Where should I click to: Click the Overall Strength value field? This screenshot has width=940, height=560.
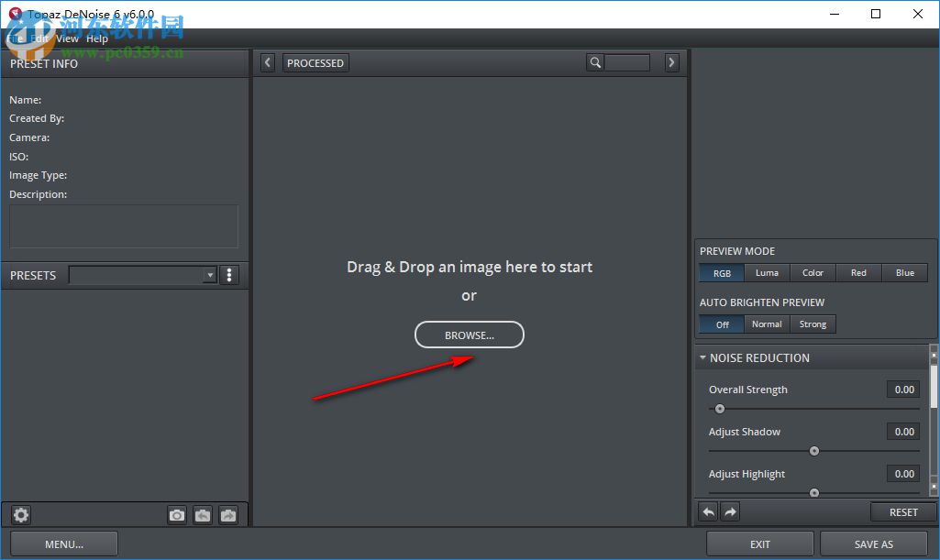[x=903, y=390]
